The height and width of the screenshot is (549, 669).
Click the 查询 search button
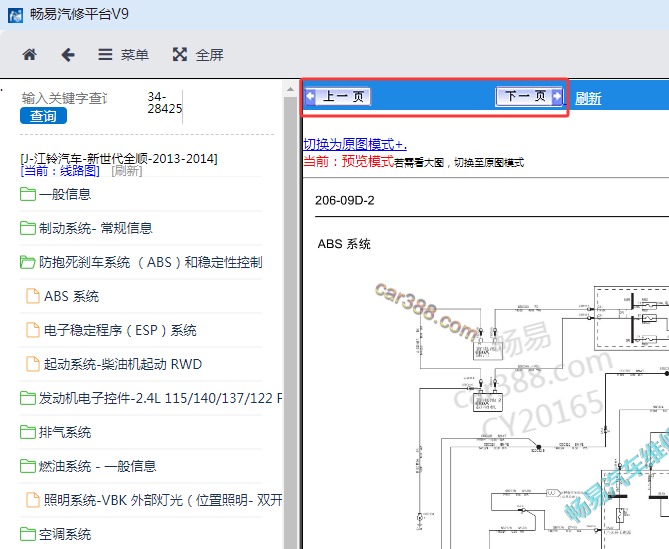pos(44,116)
